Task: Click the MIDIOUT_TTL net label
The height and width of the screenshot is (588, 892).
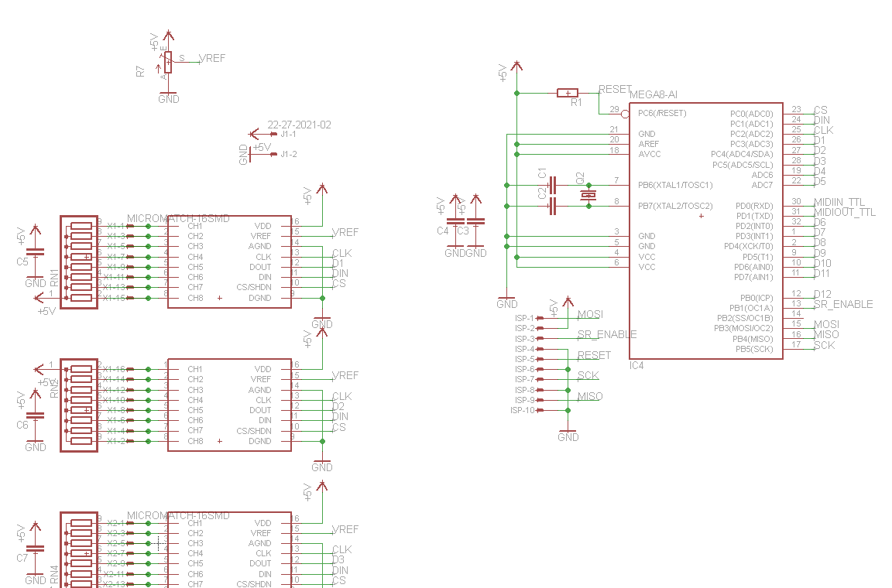Action: [x=844, y=212]
